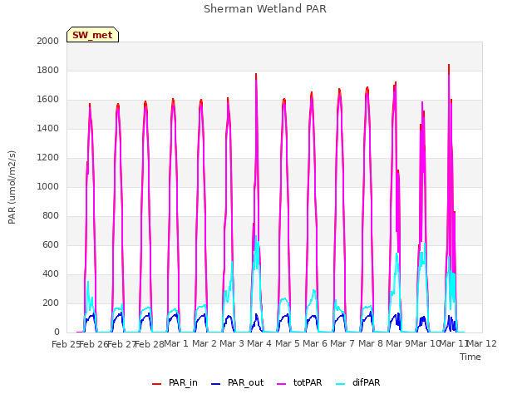Click the Feb 28 x-axis date label

click(x=150, y=344)
